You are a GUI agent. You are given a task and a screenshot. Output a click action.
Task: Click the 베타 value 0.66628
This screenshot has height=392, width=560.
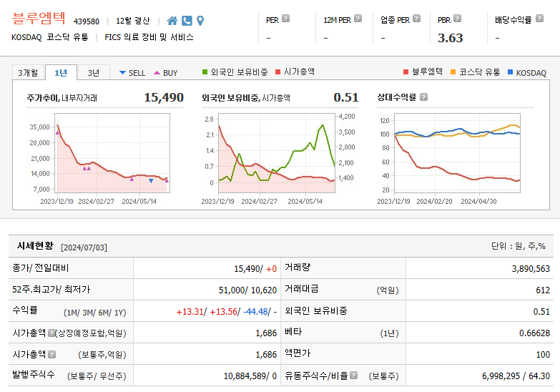pos(534,333)
